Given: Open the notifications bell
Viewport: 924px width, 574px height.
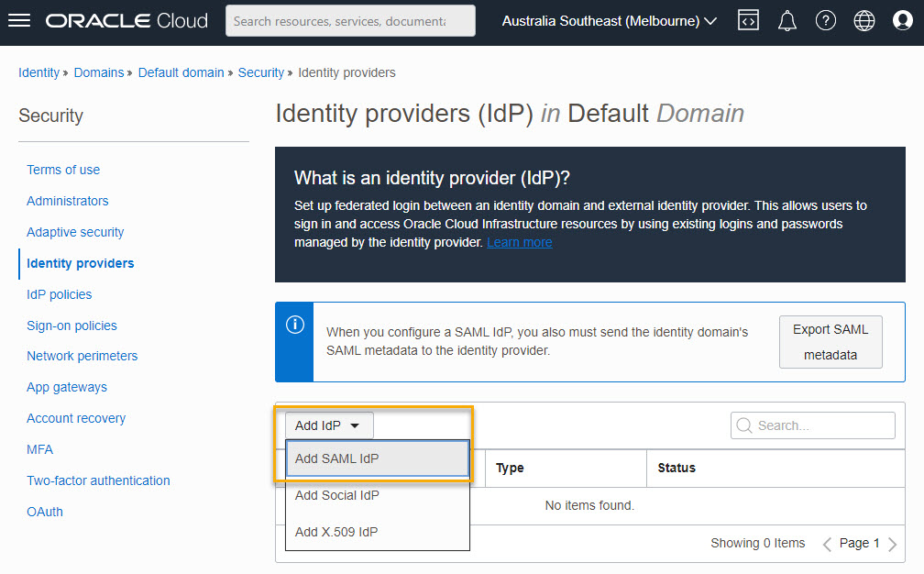Looking at the screenshot, I should coord(786,21).
